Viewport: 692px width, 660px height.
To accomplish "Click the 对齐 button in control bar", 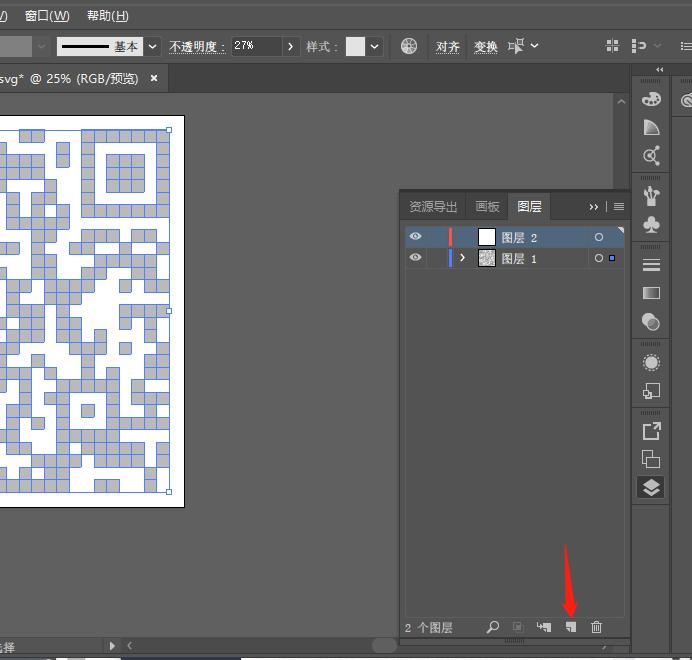I will pos(448,46).
